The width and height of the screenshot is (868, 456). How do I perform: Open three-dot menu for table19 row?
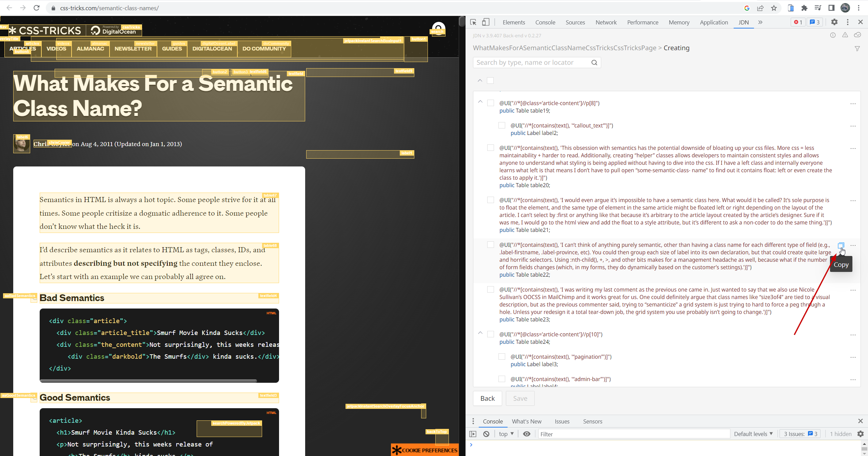tap(853, 104)
